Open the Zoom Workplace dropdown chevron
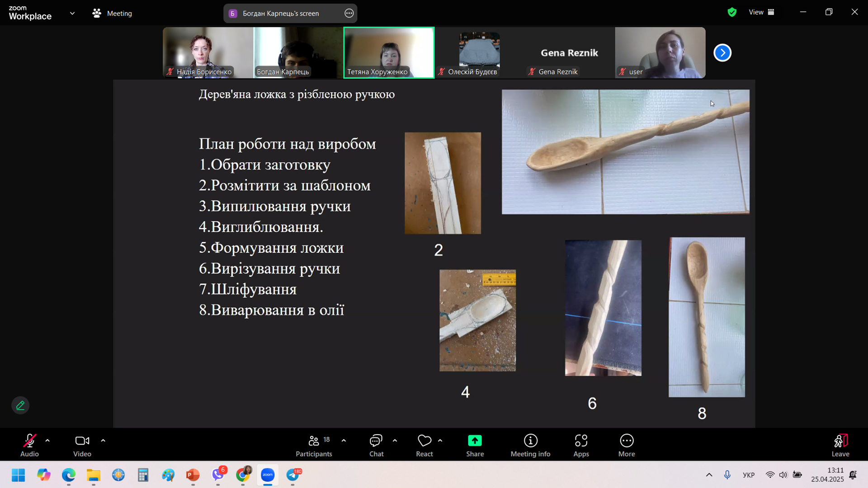This screenshot has width=868, height=488. tap(72, 13)
